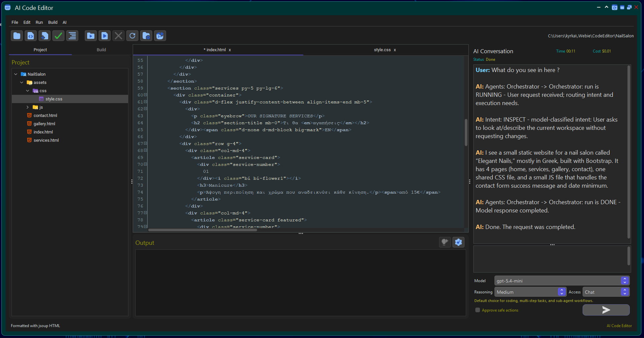Click the css folder icon in the tree

(36, 91)
